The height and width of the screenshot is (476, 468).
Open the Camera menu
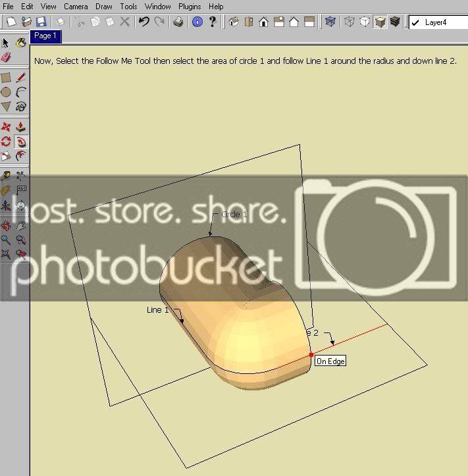76,7
